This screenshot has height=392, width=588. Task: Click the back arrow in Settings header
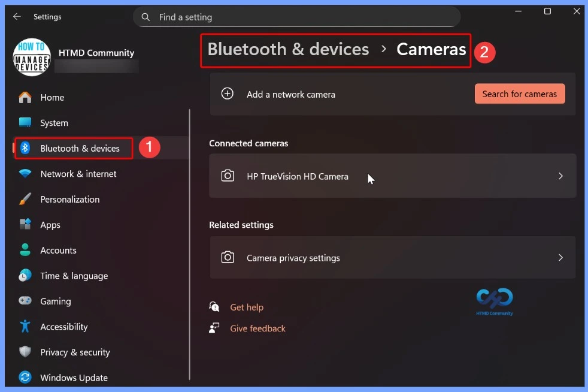click(x=17, y=17)
